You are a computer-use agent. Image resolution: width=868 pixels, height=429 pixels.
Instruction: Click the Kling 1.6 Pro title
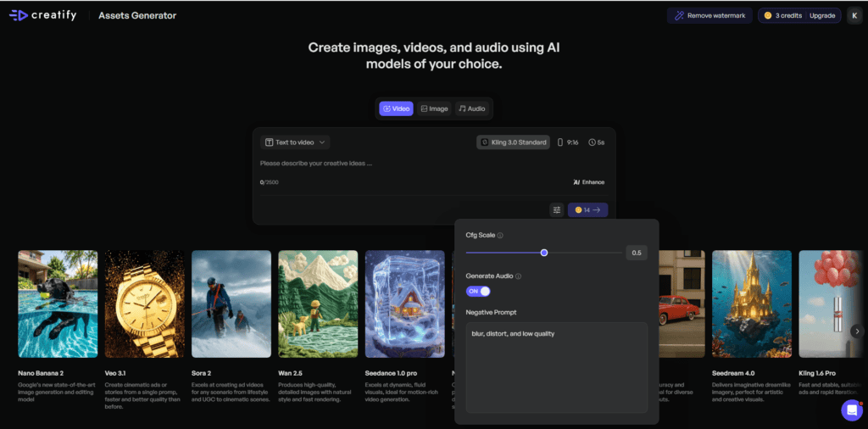[x=817, y=373]
